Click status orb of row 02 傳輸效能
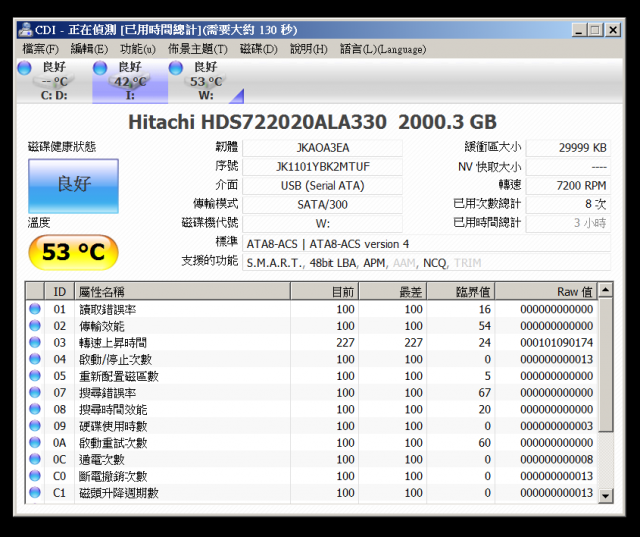This screenshot has height=537, width=640. point(35,325)
